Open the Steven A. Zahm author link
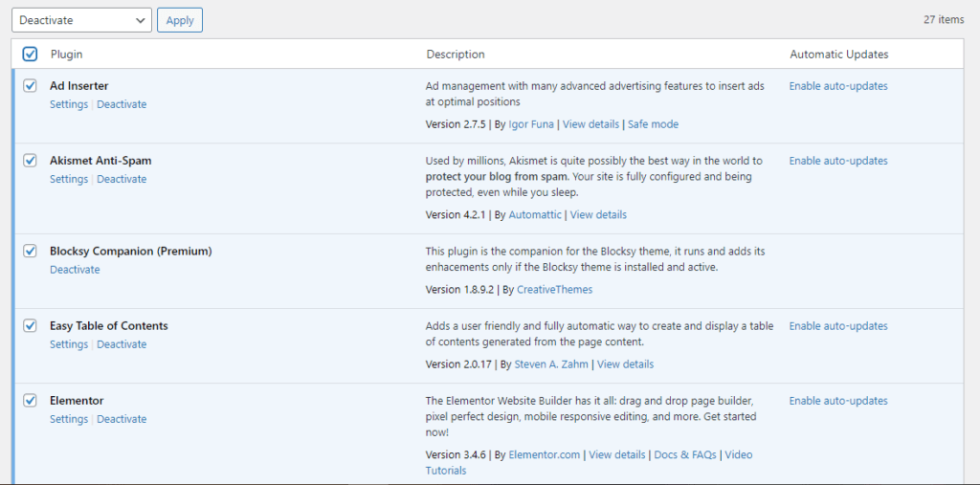Screen dimensions: 980x485 point(551,364)
